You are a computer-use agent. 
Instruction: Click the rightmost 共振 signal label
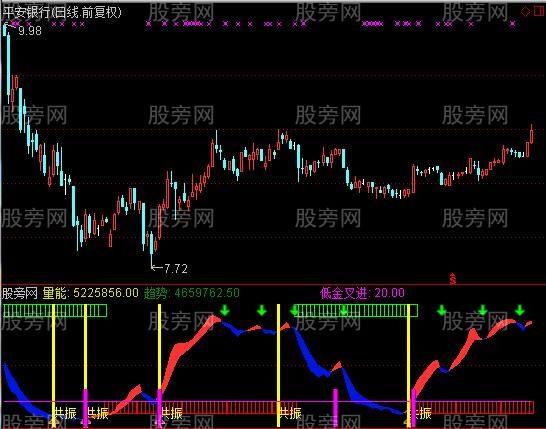pos(421,413)
